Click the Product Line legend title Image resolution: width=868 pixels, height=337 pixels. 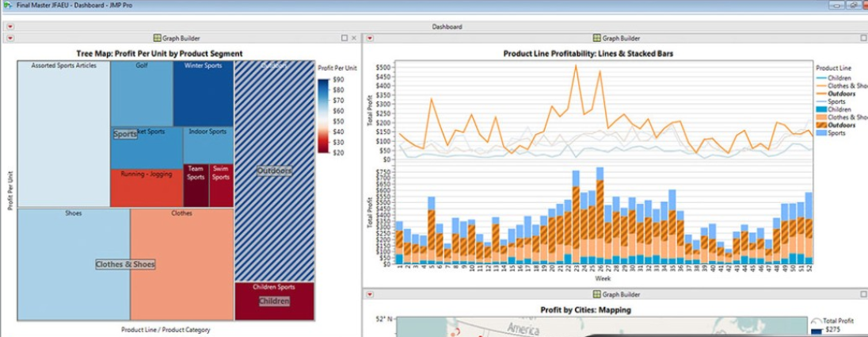pyautogui.click(x=833, y=68)
